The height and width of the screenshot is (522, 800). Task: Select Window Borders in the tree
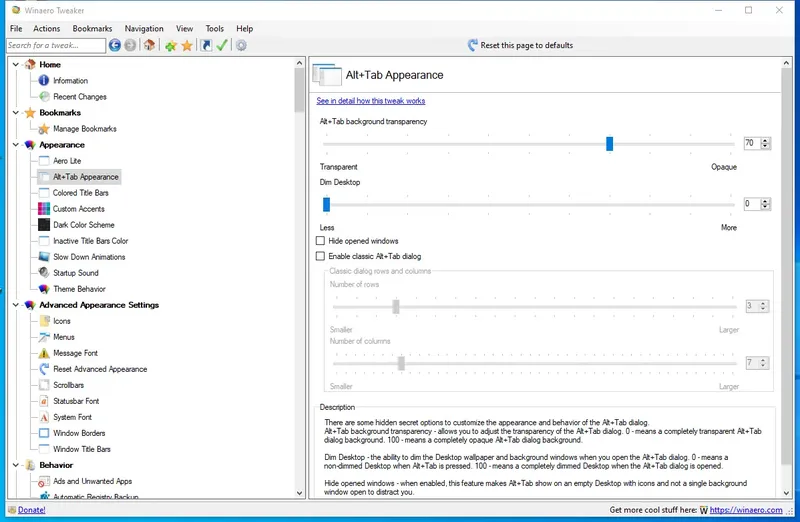pyautogui.click(x=79, y=433)
